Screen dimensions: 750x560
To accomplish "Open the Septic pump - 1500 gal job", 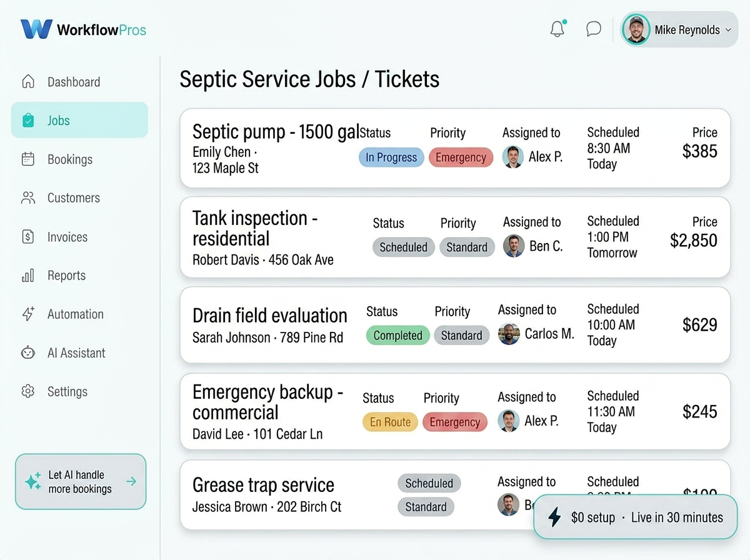I will coord(455,148).
